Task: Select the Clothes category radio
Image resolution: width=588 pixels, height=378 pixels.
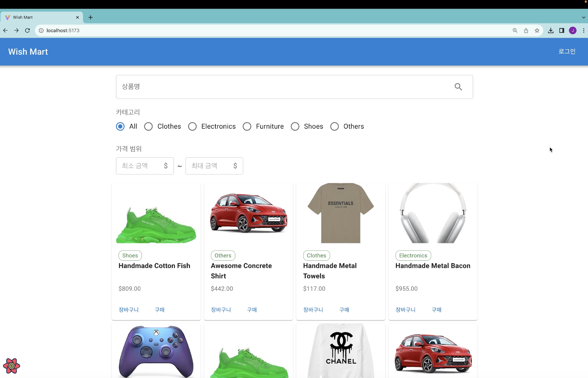Action: pyautogui.click(x=148, y=126)
